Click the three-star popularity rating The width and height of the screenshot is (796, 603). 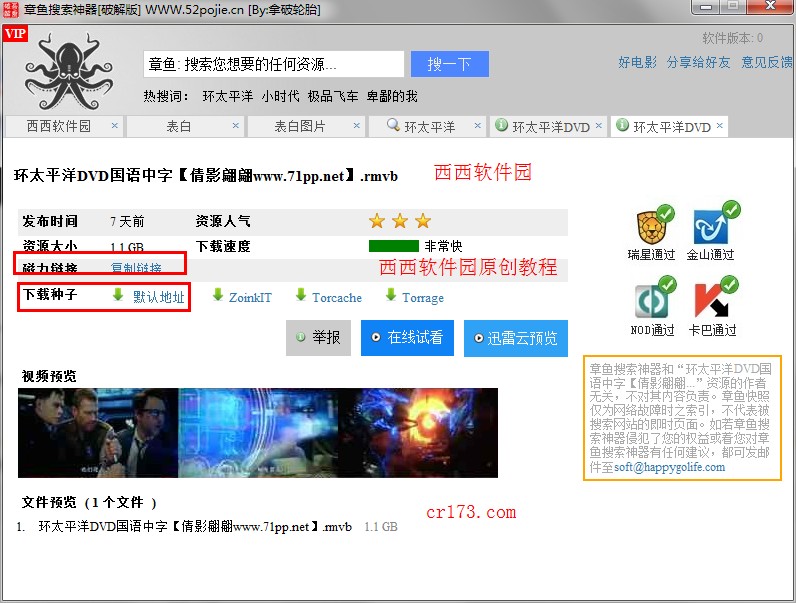[x=400, y=221]
